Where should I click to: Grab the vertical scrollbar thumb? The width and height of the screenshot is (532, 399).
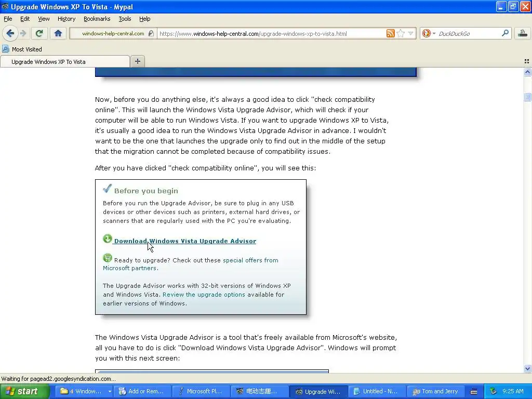click(527, 97)
